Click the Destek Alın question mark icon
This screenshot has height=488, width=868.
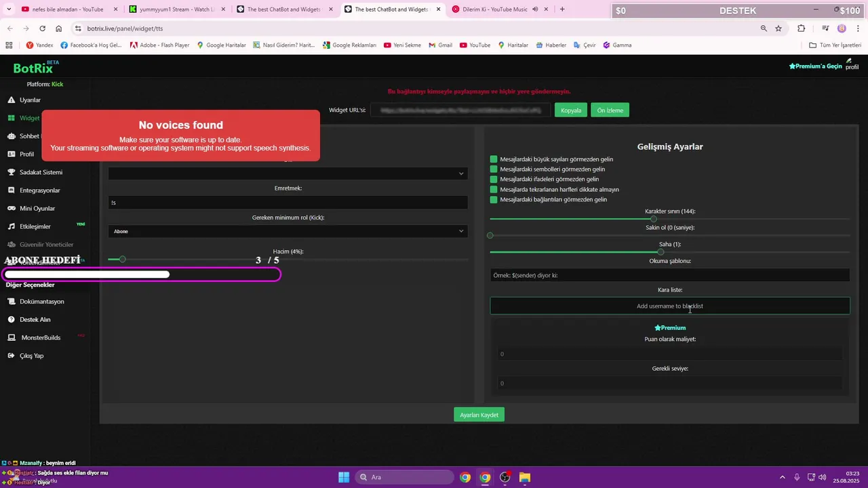pyautogui.click(x=11, y=319)
